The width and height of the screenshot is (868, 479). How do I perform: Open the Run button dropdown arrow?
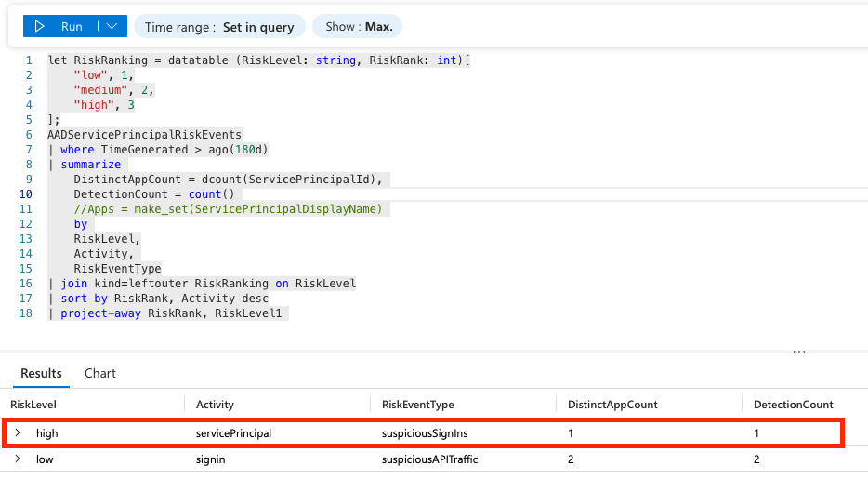click(112, 27)
